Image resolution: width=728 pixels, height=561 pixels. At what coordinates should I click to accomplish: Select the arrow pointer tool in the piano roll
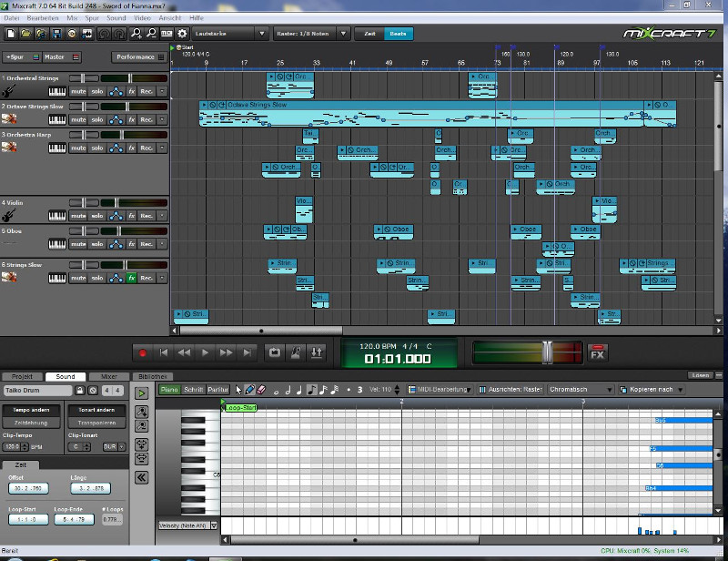[x=238, y=390]
